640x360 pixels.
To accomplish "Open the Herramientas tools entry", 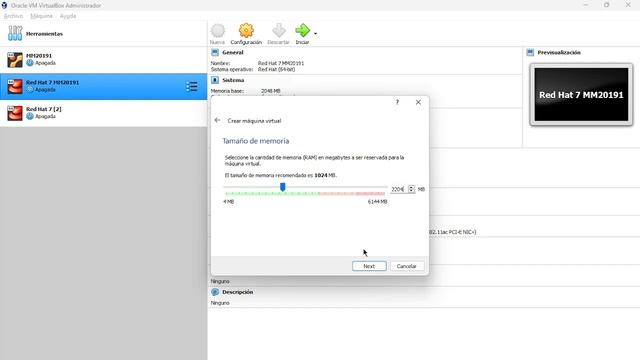I will pyautogui.click(x=103, y=33).
